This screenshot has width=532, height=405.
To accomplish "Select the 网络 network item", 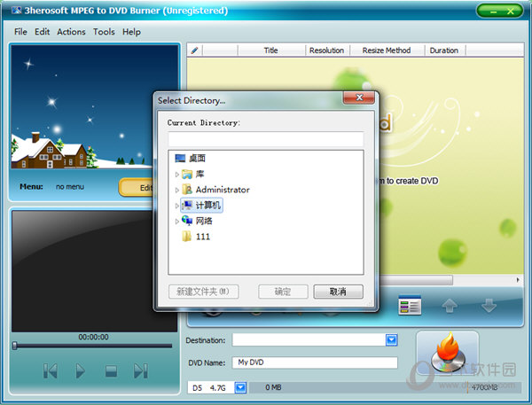I will 204,221.
